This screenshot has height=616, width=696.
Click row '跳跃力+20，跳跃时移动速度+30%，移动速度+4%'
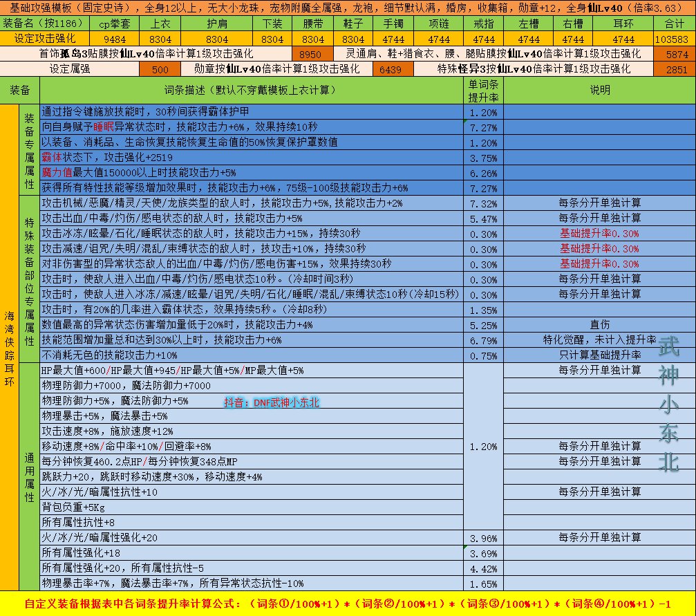(251, 477)
